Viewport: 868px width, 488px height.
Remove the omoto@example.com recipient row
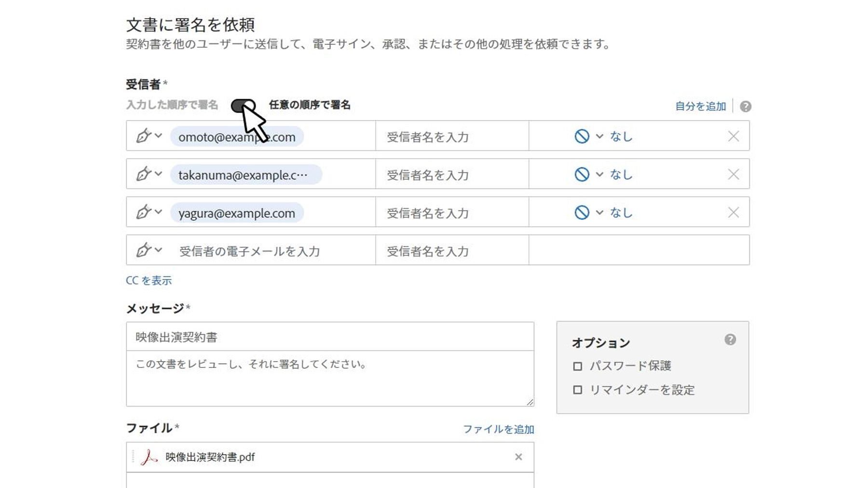(x=733, y=136)
